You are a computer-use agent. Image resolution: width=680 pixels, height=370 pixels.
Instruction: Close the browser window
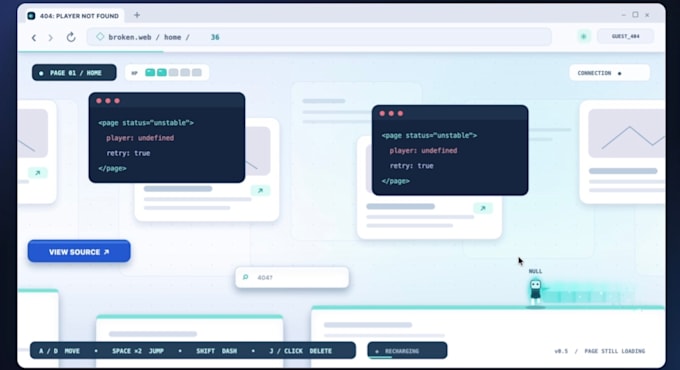pyautogui.click(x=647, y=15)
